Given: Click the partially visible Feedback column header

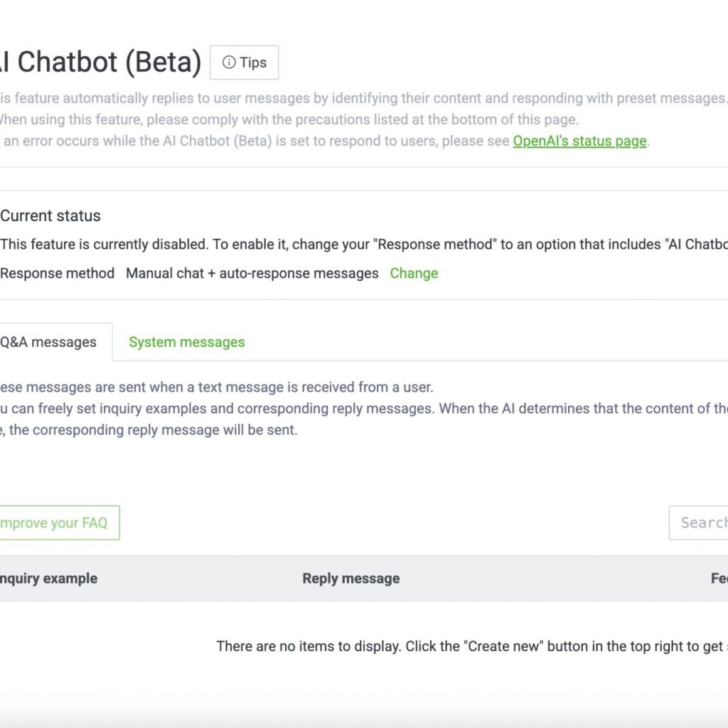Looking at the screenshot, I should click(x=718, y=579).
